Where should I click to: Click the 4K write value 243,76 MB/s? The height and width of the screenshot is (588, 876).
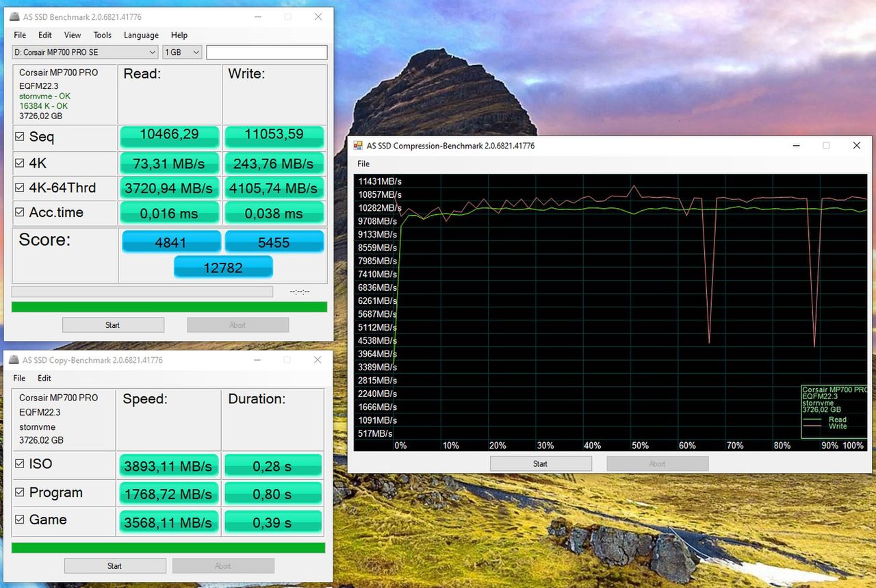(274, 163)
